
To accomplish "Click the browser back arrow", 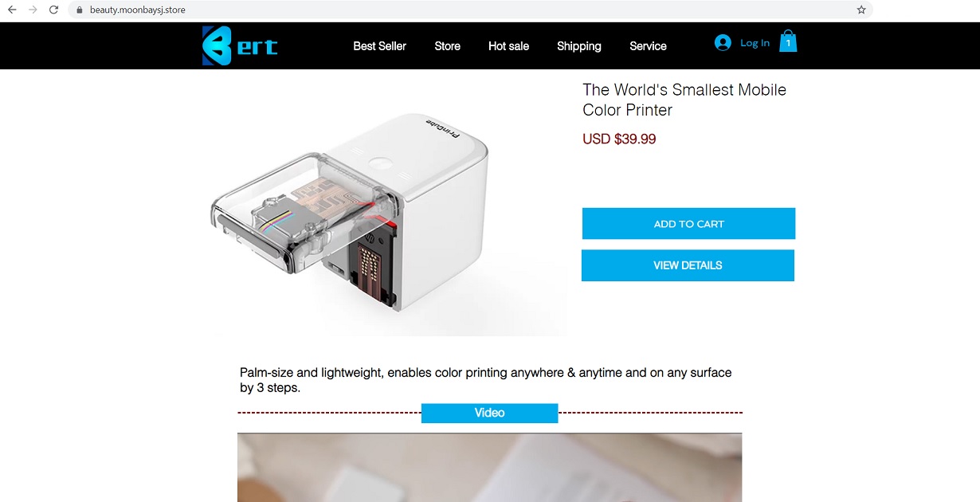I will (x=12, y=10).
